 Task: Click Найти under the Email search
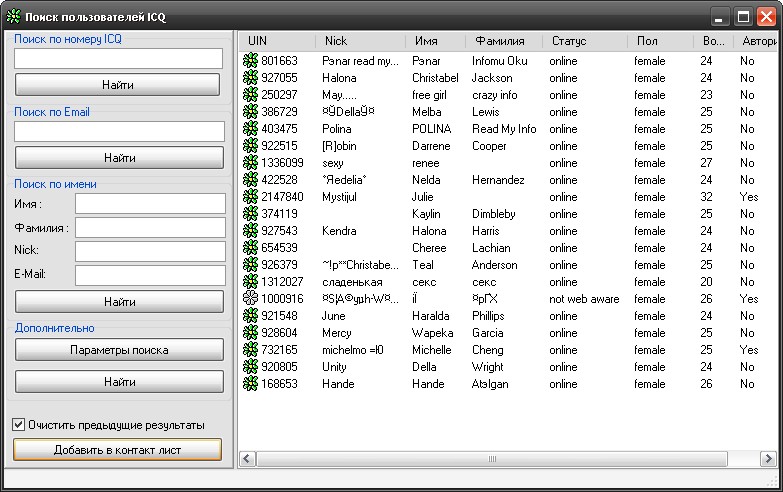119,158
